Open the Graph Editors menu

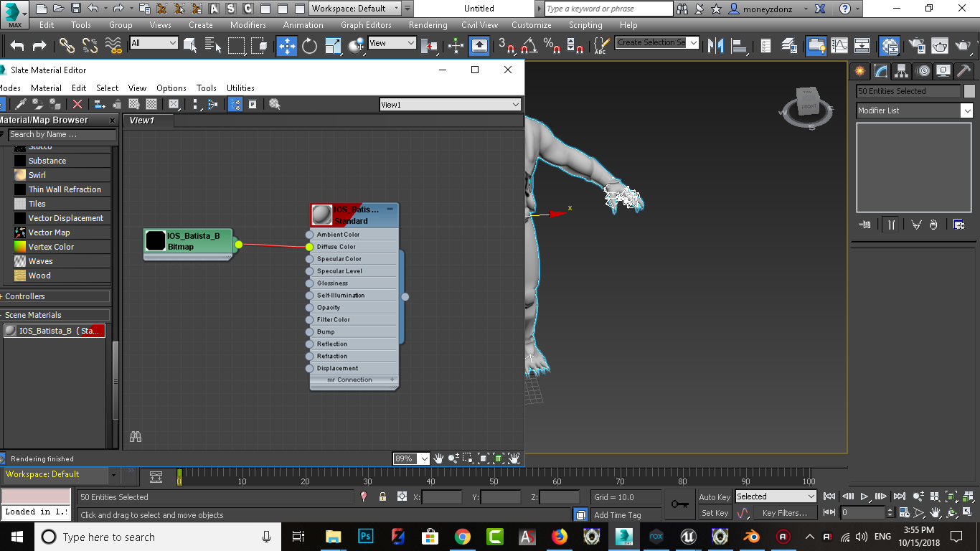click(366, 24)
